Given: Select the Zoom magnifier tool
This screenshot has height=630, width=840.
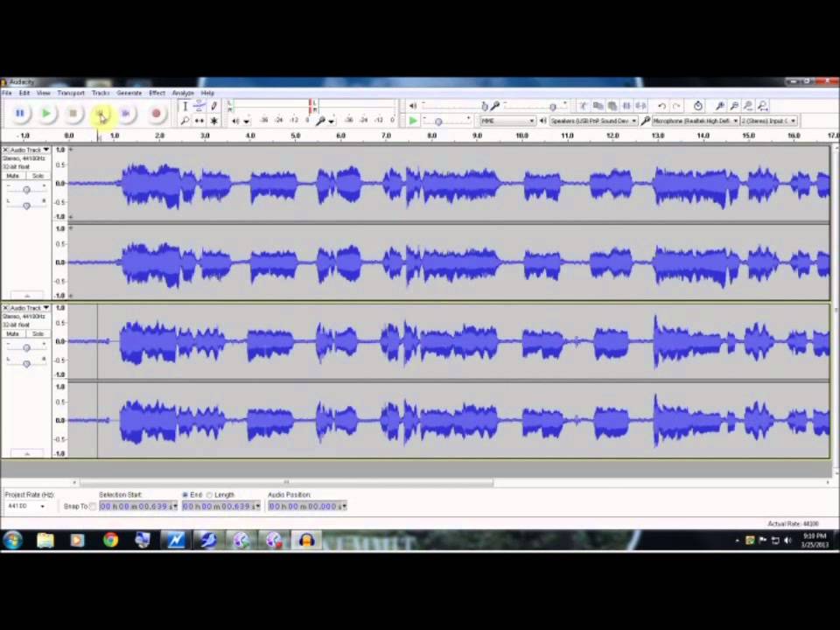Looking at the screenshot, I should (x=185, y=121).
